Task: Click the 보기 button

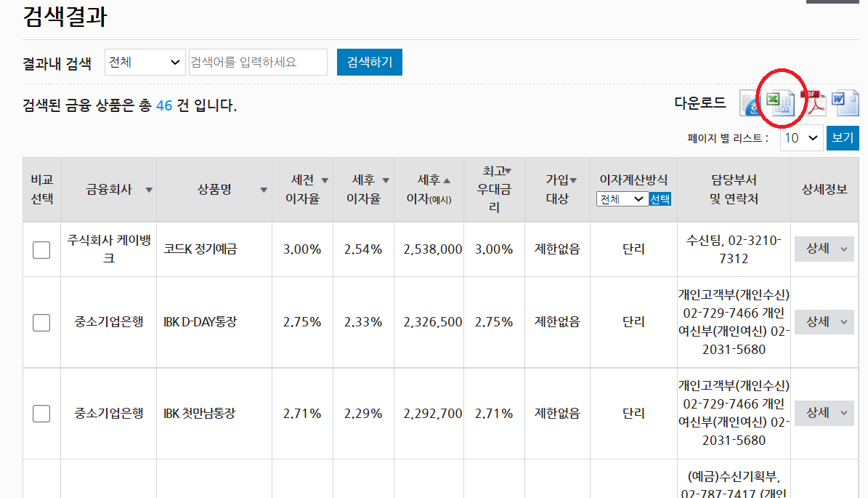Action: point(843,138)
